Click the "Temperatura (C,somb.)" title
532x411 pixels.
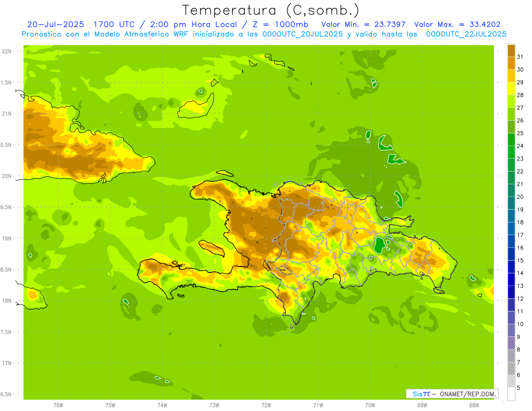coord(270,10)
